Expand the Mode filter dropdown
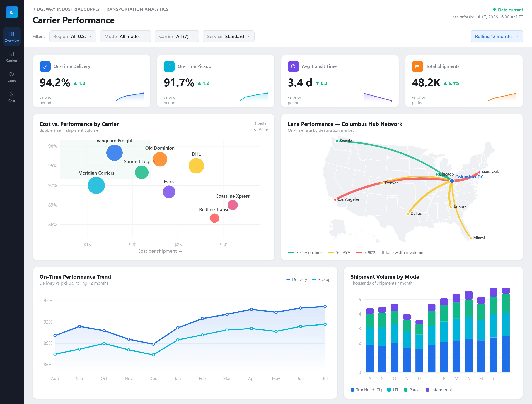Viewport: 532px width, 404px height. 125,36
